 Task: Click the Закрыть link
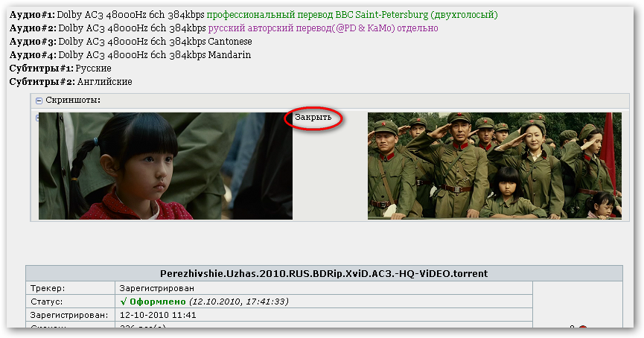(313, 118)
